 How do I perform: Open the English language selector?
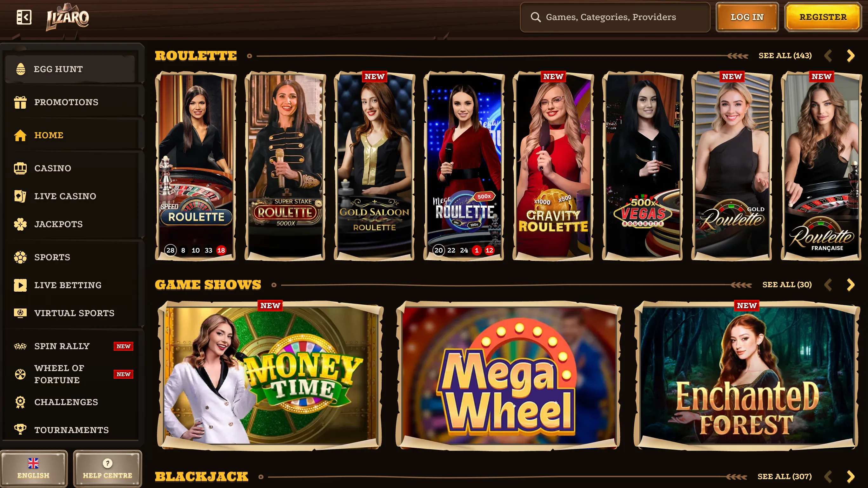tap(34, 469)
